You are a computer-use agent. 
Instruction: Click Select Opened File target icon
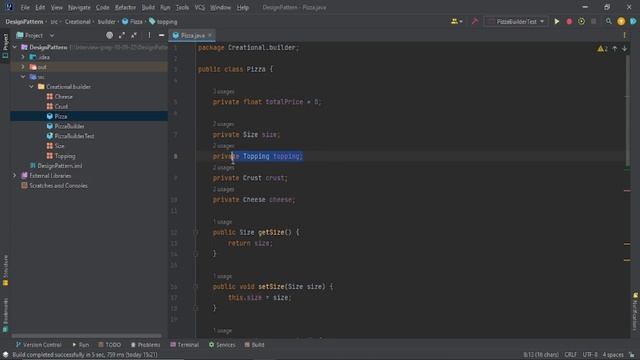[x=109, y=36]
